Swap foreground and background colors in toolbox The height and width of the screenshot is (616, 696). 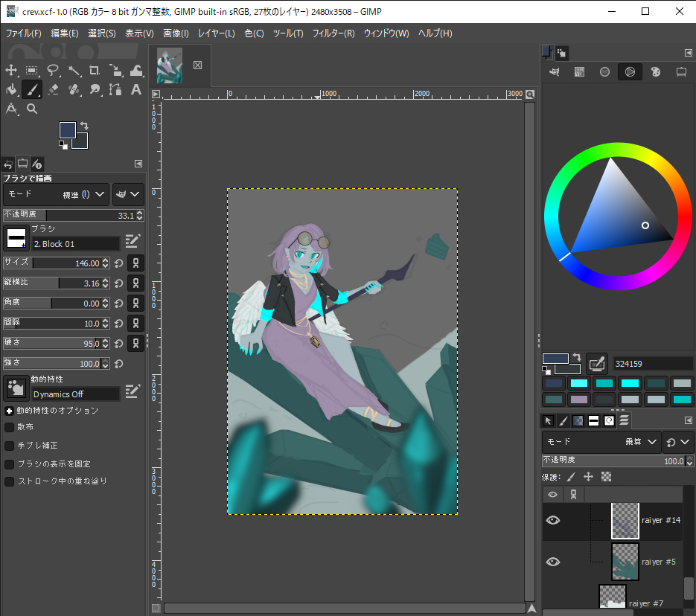pyautogui.click(x=84, y=126)
